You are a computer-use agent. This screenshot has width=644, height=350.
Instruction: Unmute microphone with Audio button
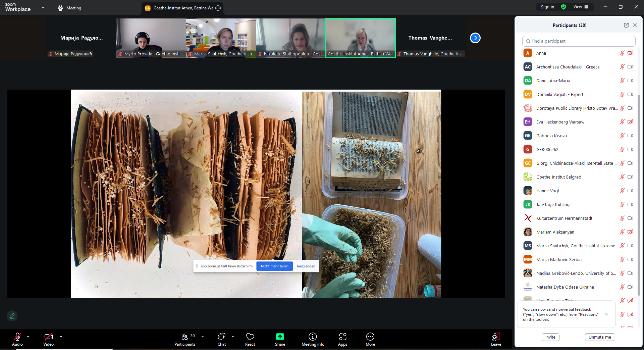(x=17, y=339)
